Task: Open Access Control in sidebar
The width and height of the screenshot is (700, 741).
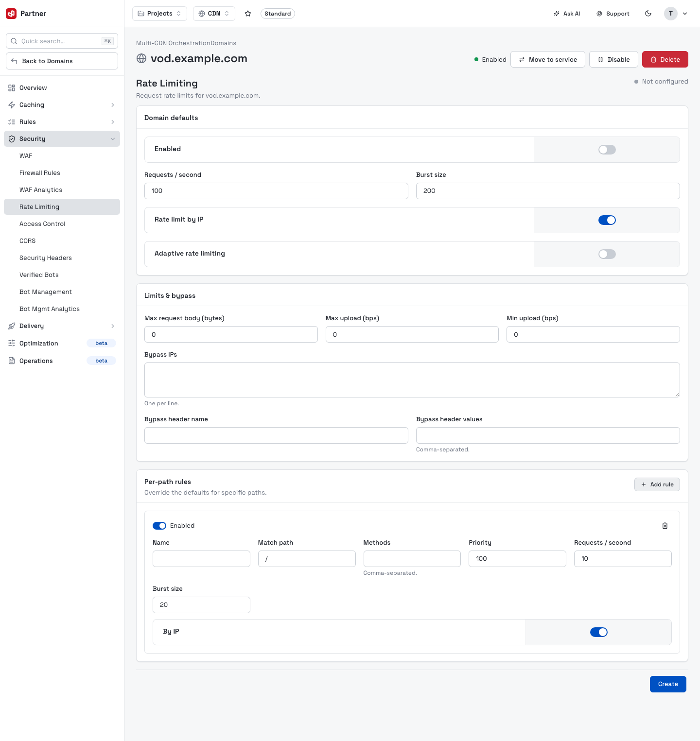Action: coord(62,224)
